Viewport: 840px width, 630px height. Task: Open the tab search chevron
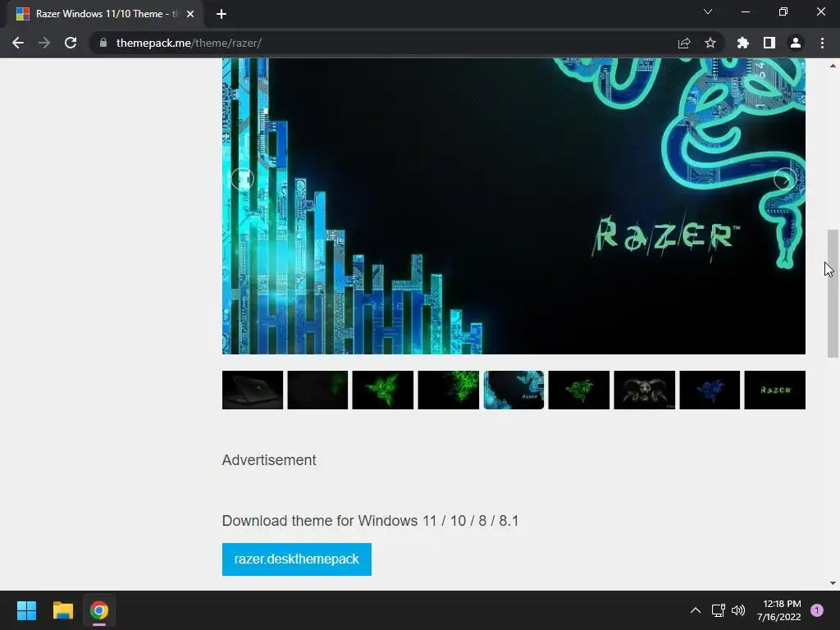(708, 11)
